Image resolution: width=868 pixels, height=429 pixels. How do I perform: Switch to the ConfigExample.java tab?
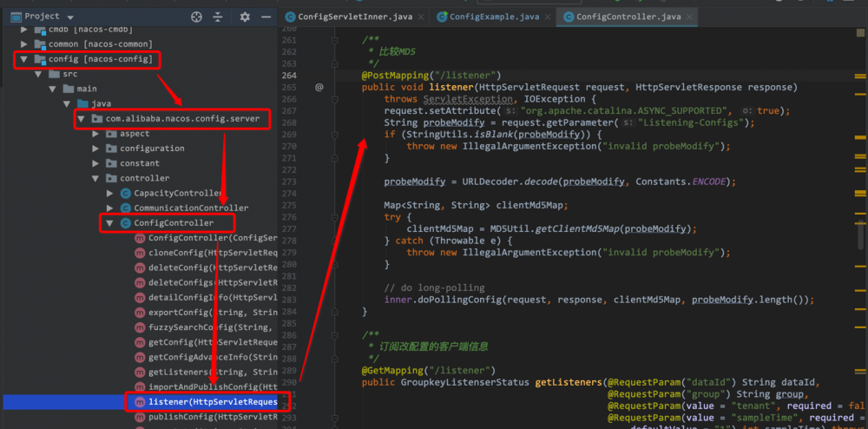[495, 16]
